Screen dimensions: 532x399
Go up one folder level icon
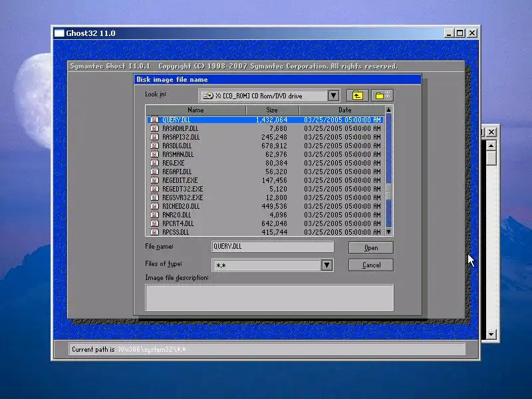tap(357, 96)
